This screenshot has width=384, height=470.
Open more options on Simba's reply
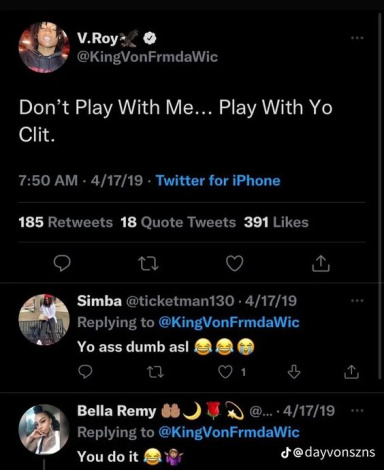[x=357, y=300]
